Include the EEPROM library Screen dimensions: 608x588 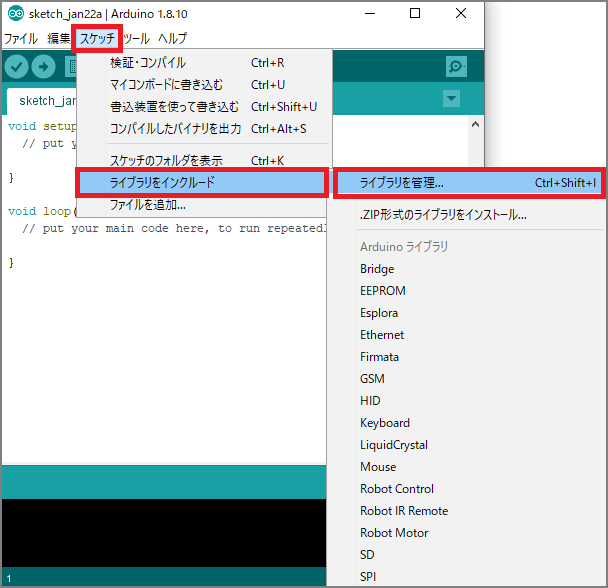point(466,291)
